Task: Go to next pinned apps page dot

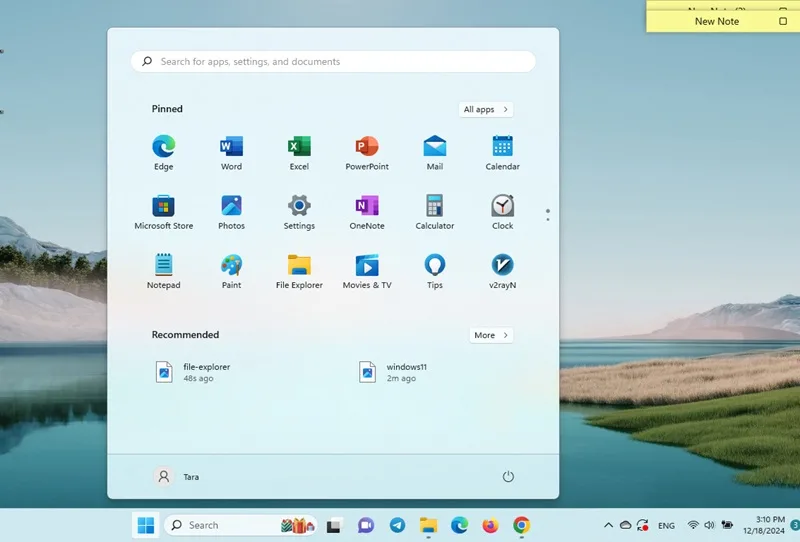Action: [548, 219]
